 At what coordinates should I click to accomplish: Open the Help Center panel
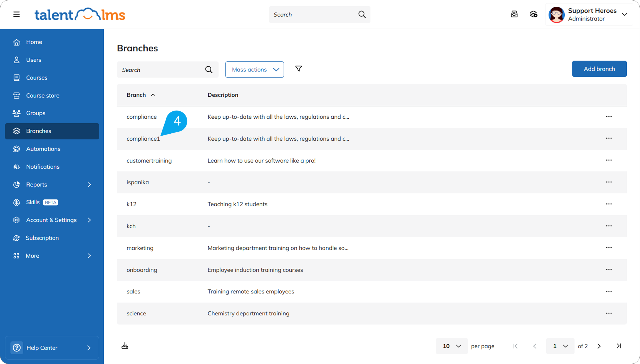tap(52, 348)
